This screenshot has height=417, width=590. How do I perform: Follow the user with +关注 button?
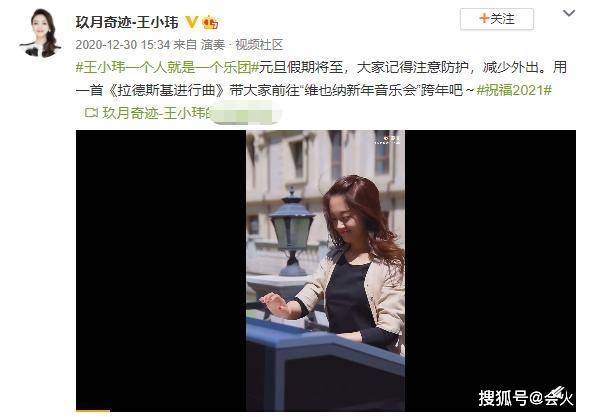[497, 19]
